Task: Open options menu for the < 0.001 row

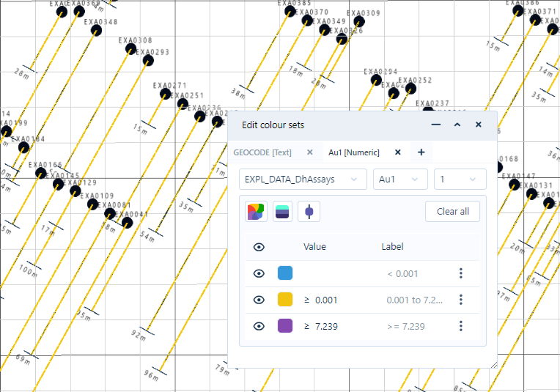Action: coord(461,273)
